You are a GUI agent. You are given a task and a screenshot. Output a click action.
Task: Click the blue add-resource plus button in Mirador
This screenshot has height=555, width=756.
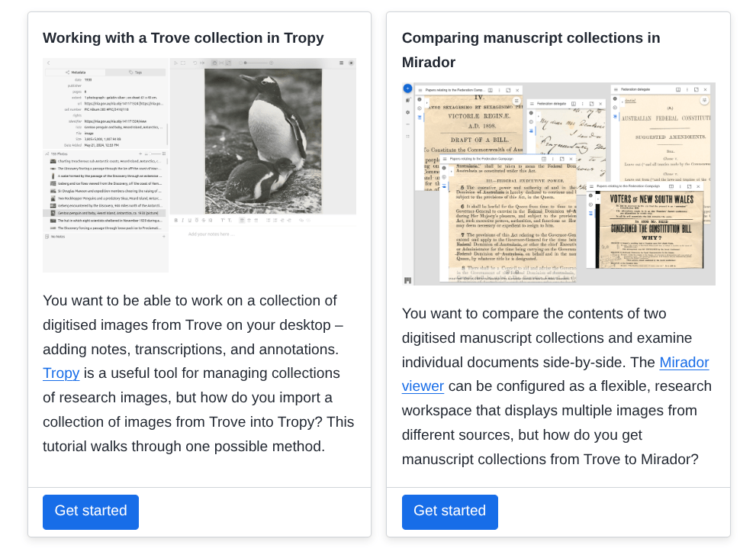[407, 89]
